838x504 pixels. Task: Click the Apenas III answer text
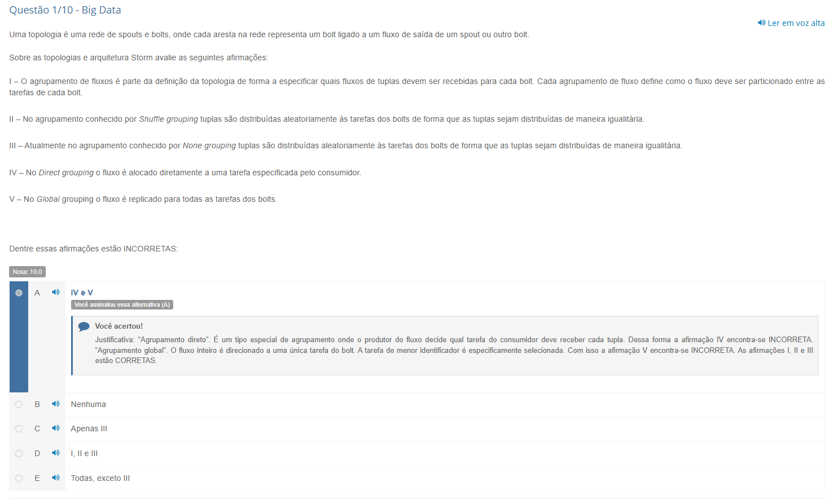(x=89, y=428)
